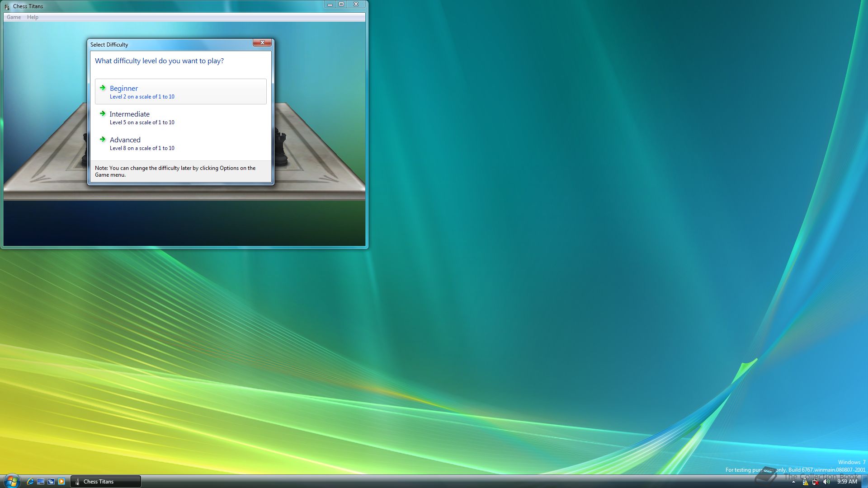Open the Game menu

pyautogui.click(x=14, y=17)
